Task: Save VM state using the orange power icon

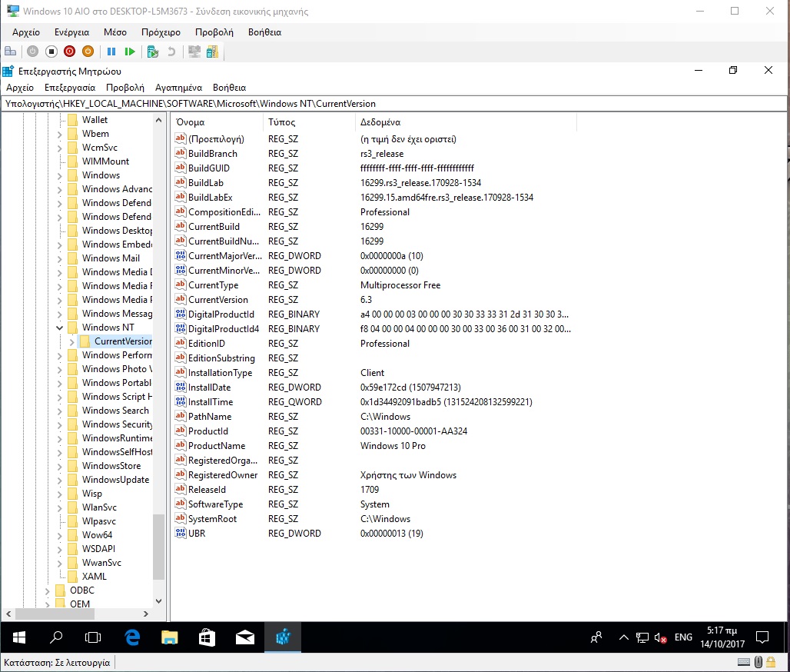Action: [x=88, y=52]
